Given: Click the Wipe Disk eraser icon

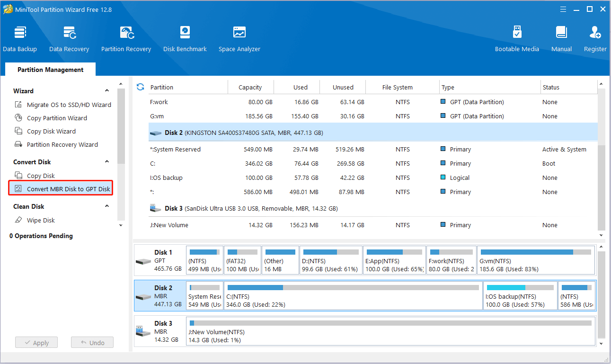Looking at the screenshot, I should [18, 220].
